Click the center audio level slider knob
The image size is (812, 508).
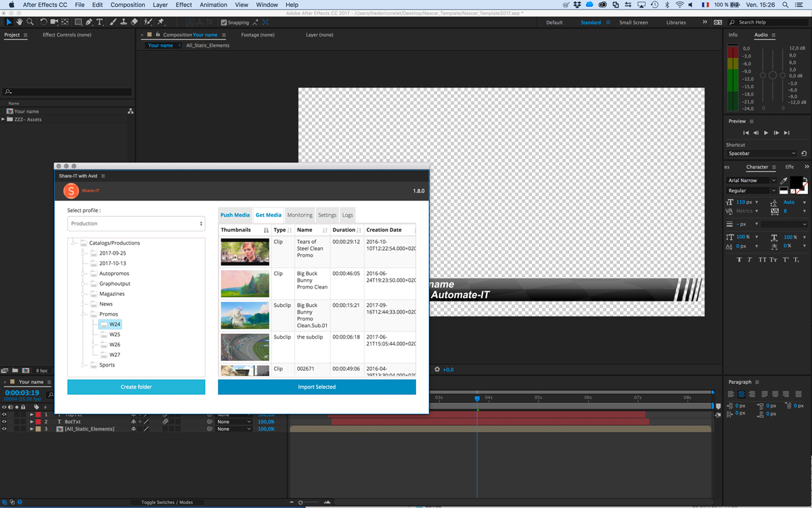pyautogui.click(x=773, y=75)
